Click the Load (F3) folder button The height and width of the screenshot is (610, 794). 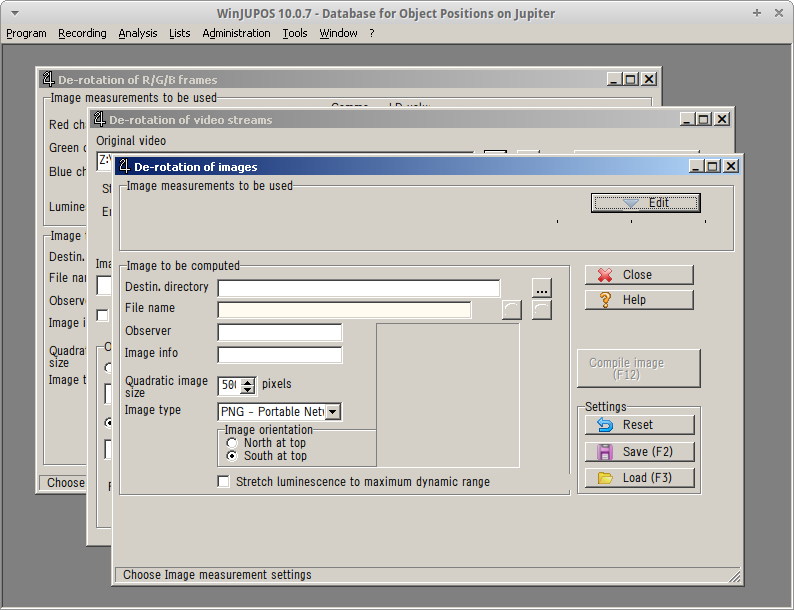click(639, 478)
